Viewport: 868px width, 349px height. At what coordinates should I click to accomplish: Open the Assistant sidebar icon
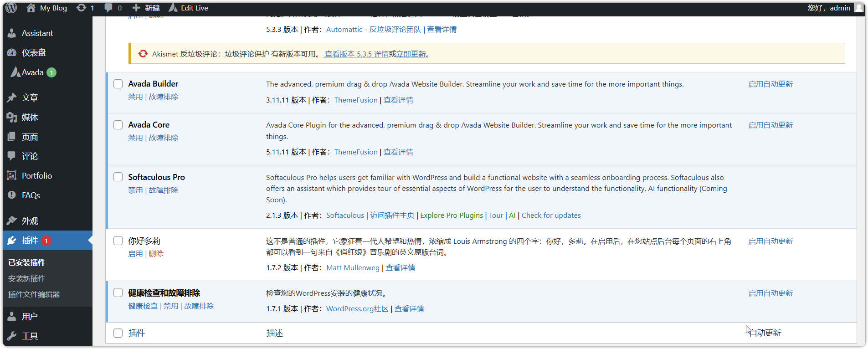(x=12, y=33)
